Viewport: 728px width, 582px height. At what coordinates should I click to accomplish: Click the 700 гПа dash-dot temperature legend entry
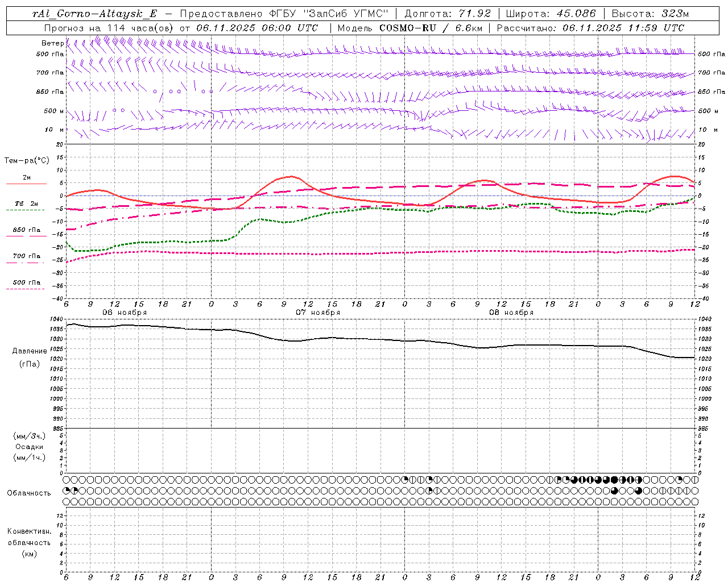pyautogui.click(x=27, y=256)
